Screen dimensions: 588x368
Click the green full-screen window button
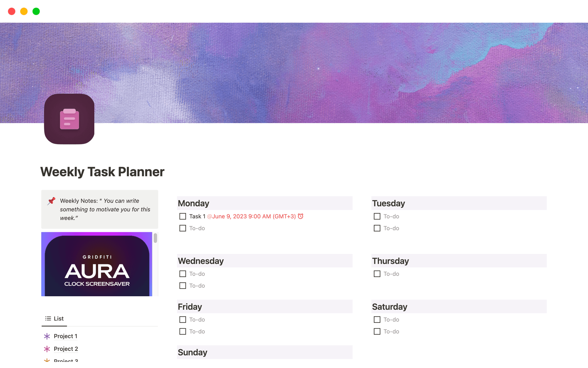(x=36, y=11)
